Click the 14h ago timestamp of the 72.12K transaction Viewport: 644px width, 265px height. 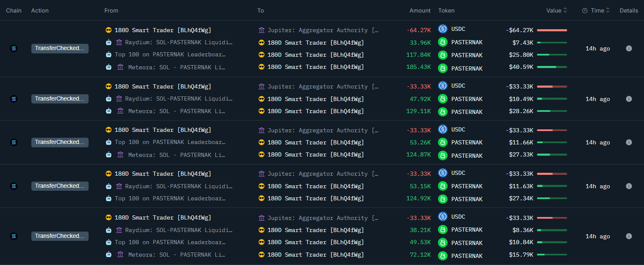pos(598,236)
